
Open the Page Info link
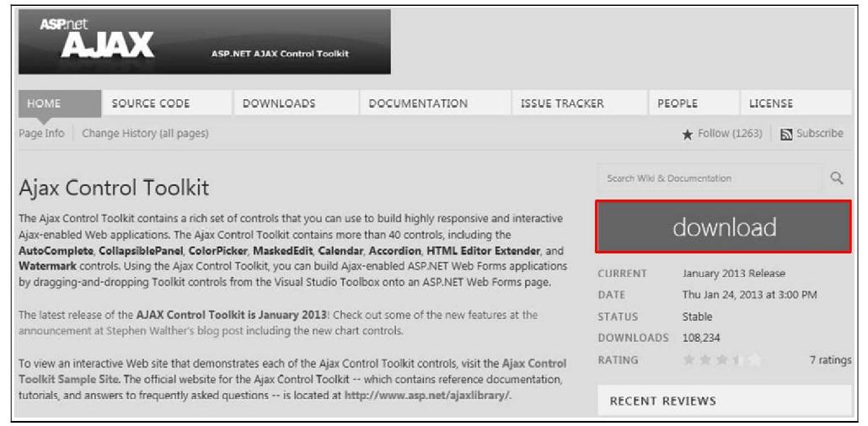tap(41, 133)
